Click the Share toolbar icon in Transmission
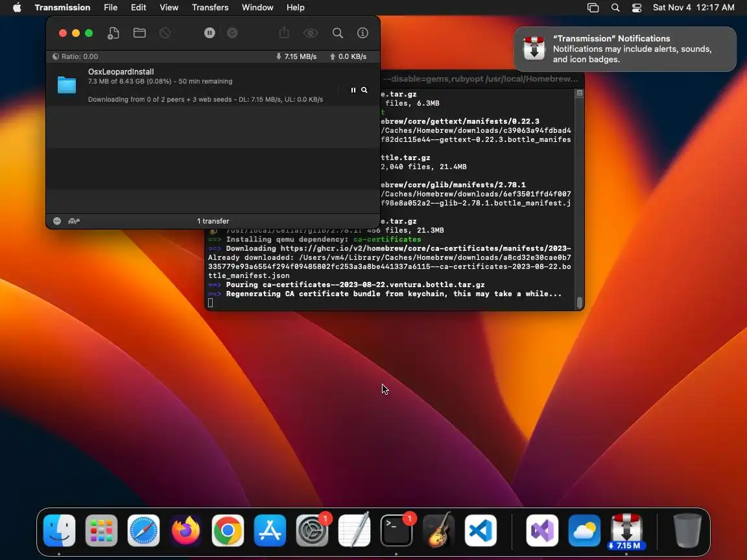Image resolution: width=747 pixels, height=560 pixels. tap(285, 33)
